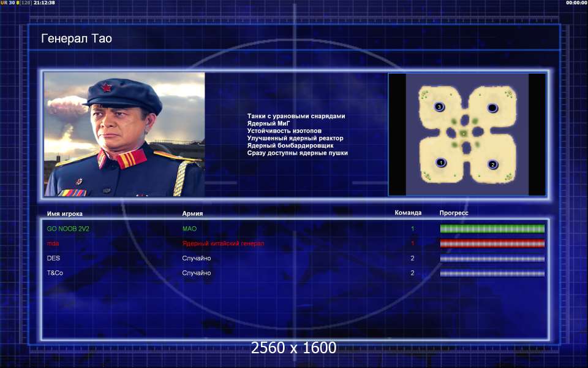588x368 pixels.
Task: Click the 21:12:38 clock at top left
Action: point(44,2)
